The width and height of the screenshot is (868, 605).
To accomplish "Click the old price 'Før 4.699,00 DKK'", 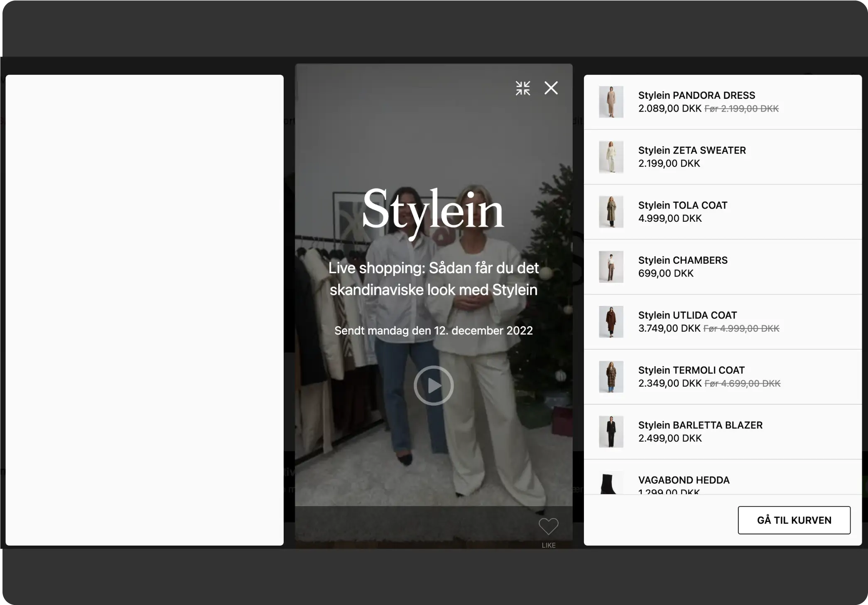I will pos(743,384).
